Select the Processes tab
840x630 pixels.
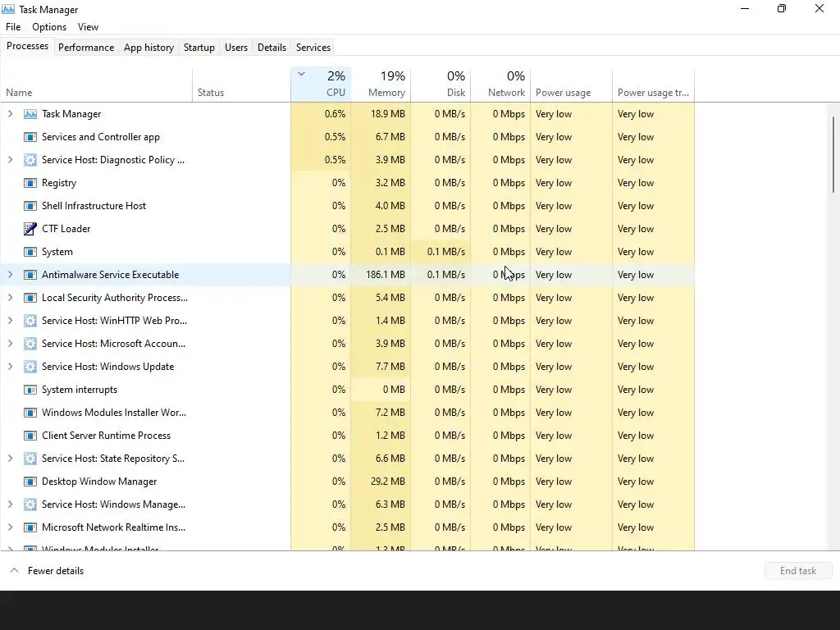click(27, 46)
